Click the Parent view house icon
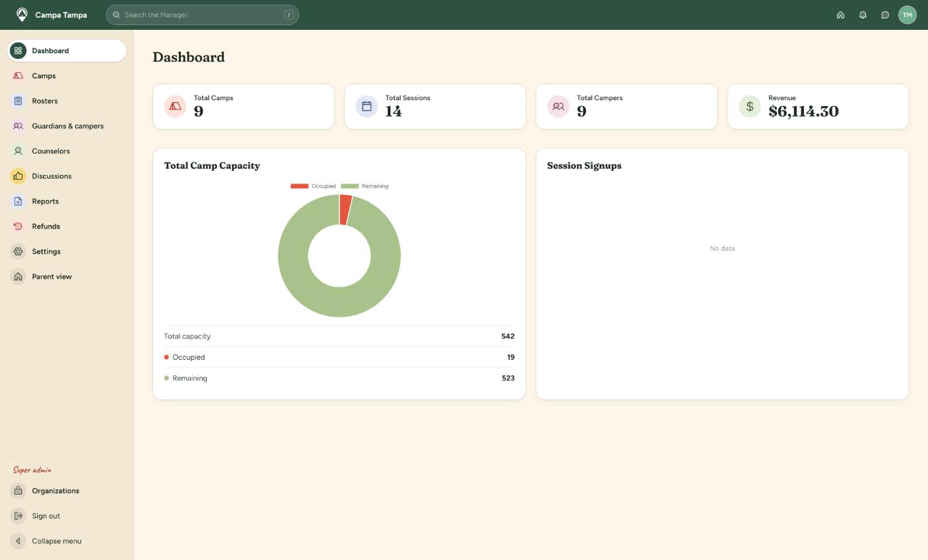 click(18, 277)
